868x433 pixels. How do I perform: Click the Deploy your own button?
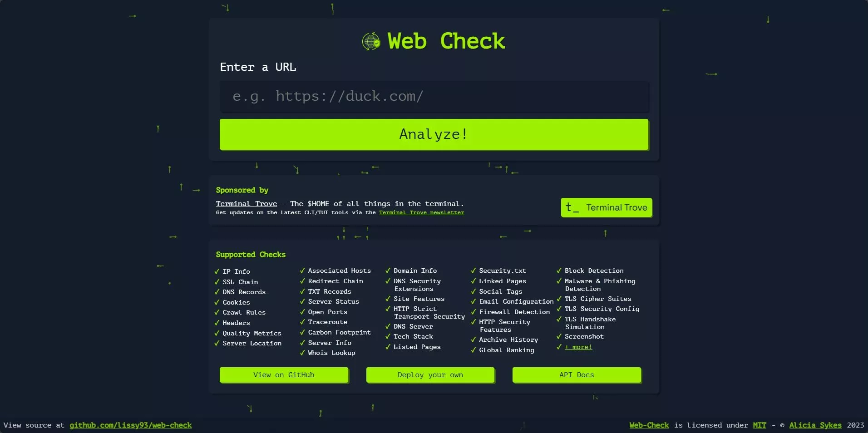point(430,375)
